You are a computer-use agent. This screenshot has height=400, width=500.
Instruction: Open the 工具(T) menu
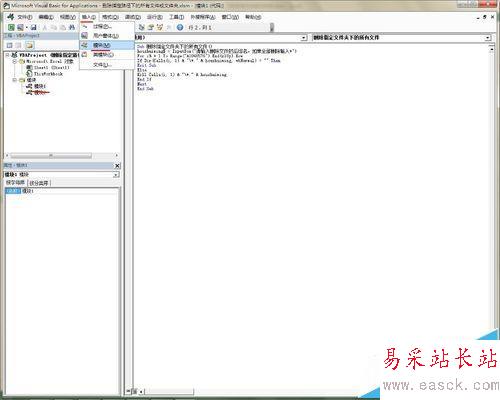click(x=176, y=17)
